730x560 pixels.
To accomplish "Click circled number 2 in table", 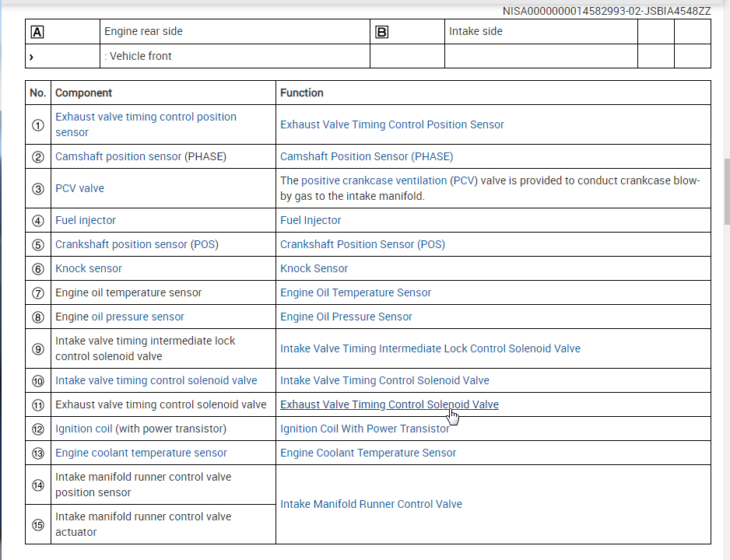I will (x=37, y=157).
